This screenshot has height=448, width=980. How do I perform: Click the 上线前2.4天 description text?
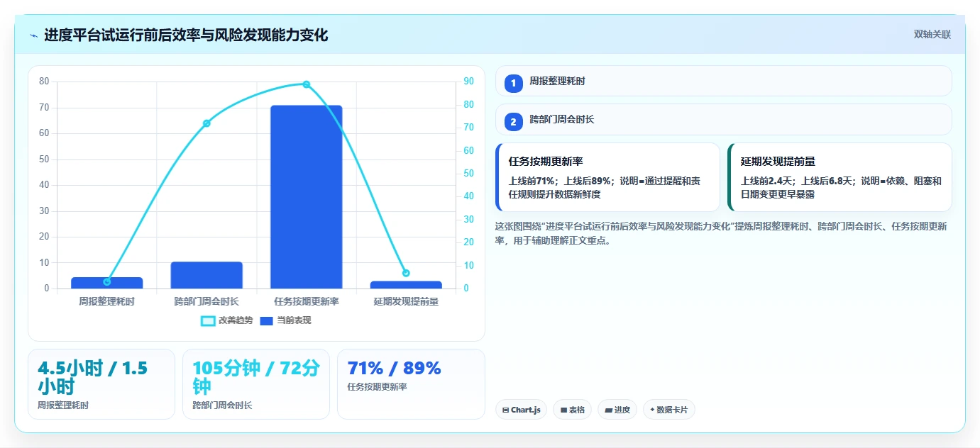[x=841, y=187]
